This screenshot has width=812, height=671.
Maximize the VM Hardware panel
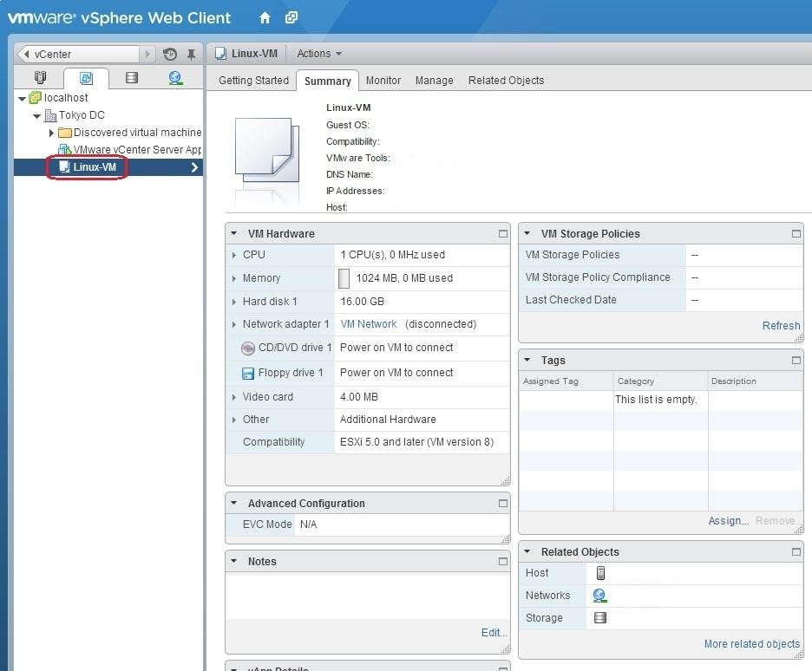pyautogui.click(x=503, y=234)
